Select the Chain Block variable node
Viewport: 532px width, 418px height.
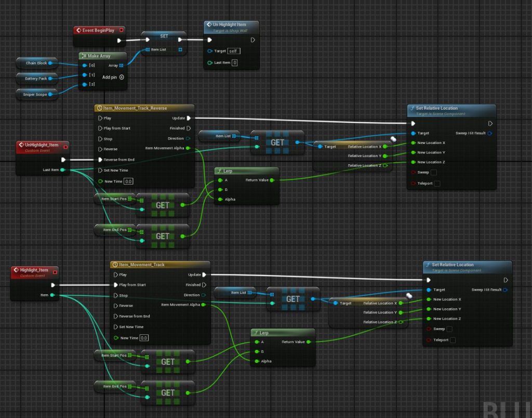36,63
